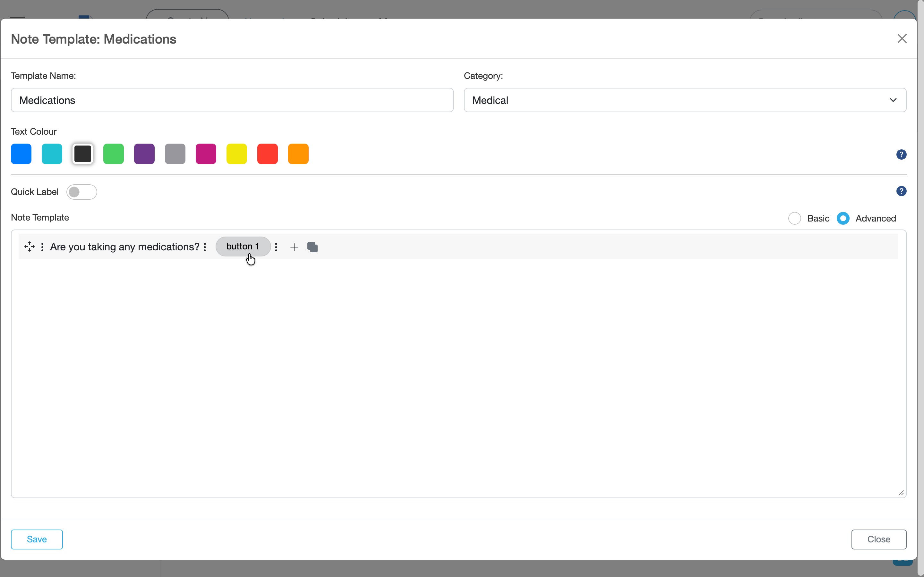The image size is (924, 577).
Task: Click the plus icon to add another button
Action: (294, 247)
